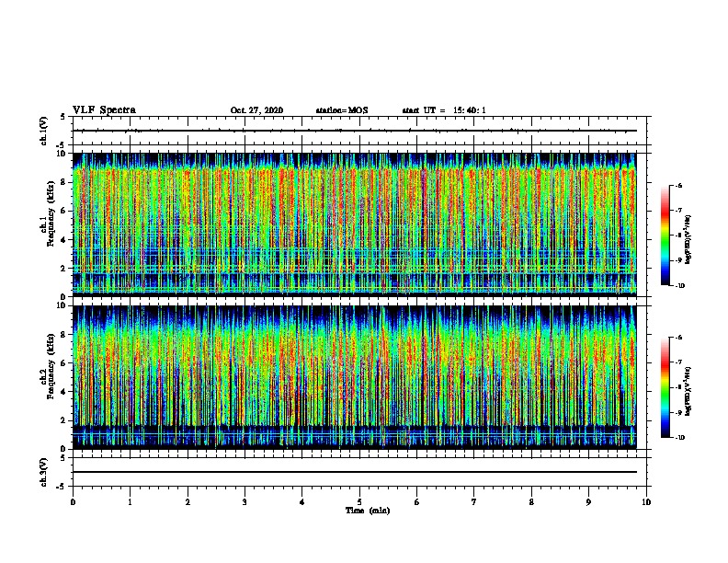
Task: Click the ch.1 spectrogram color scale bar
Action: [x=665, y=236]
